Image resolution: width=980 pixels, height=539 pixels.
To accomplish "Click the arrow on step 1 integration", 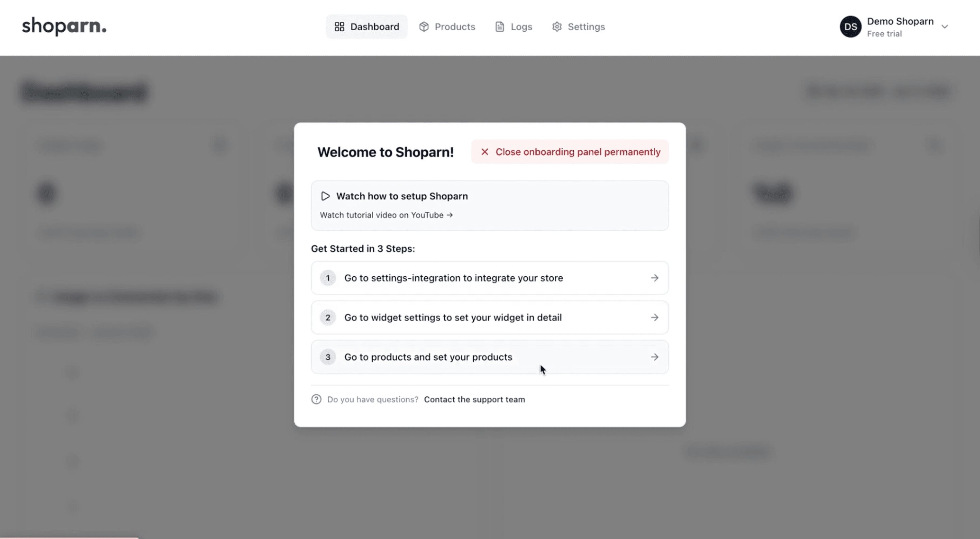I will point(655,278).
